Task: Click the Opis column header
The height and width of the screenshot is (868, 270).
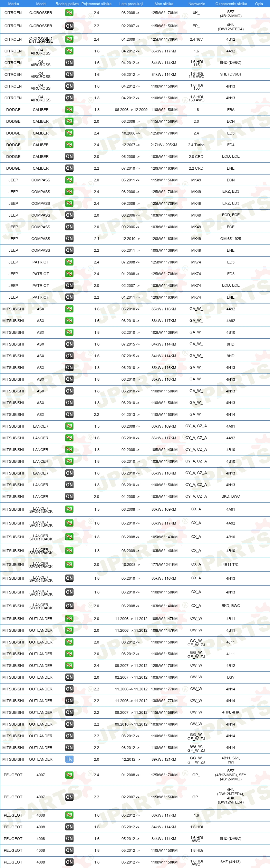Action: click(x=259, y=4)
